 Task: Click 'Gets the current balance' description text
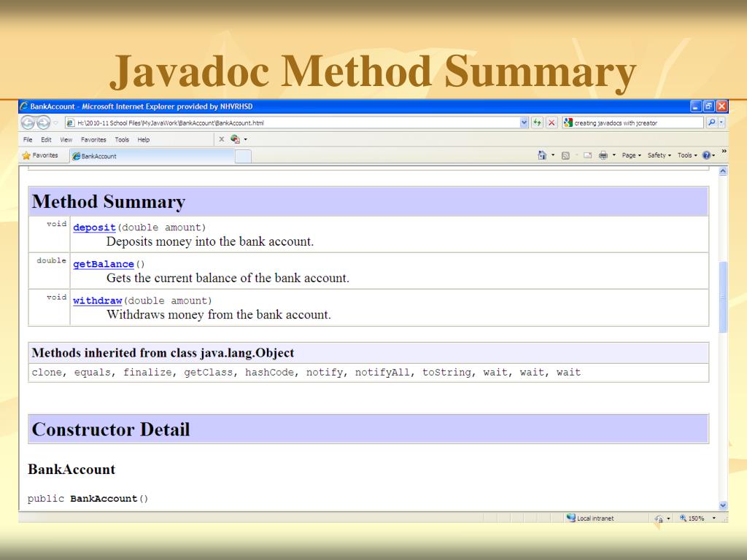pos(228,278)
